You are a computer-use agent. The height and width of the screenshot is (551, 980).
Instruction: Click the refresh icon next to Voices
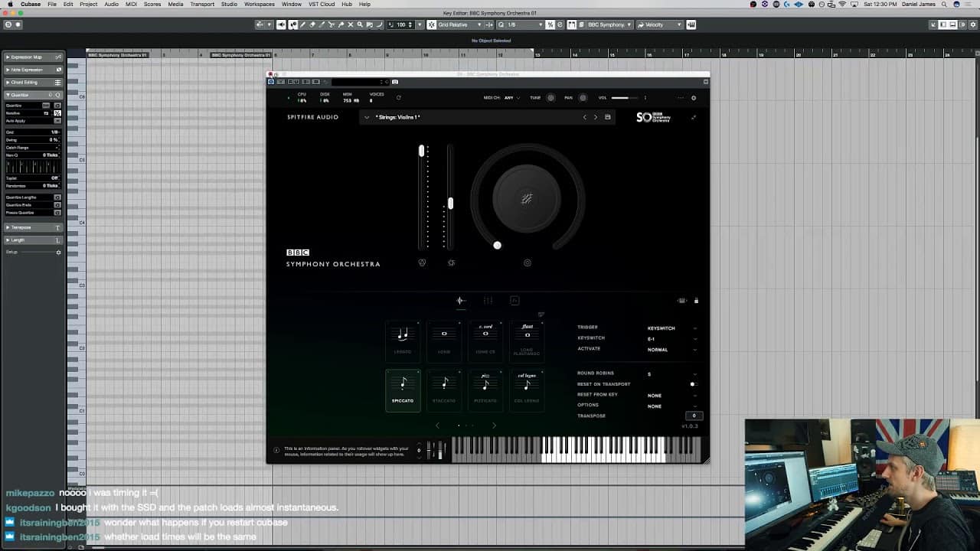pos(398,98)
